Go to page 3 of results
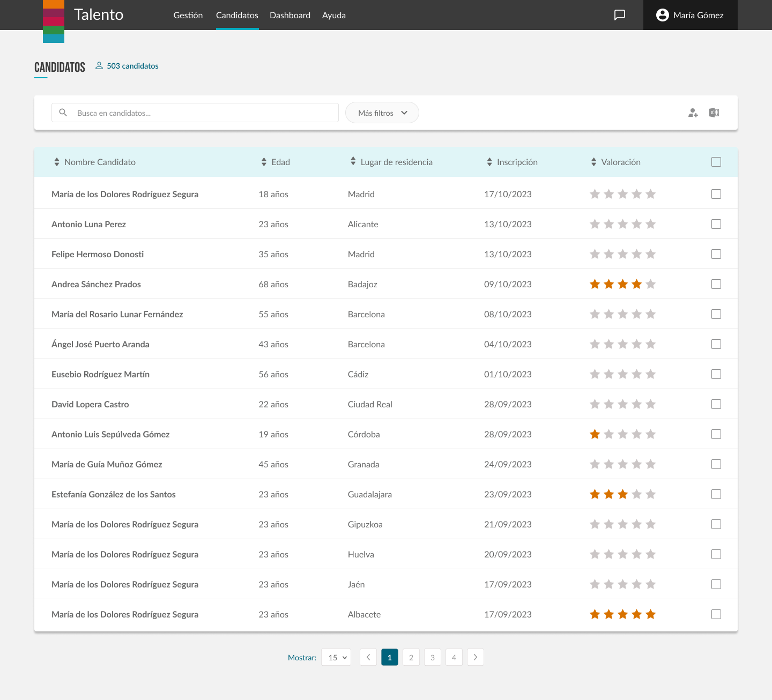Image resolution: width=772 pixels, height=700 pixels. 432,657
